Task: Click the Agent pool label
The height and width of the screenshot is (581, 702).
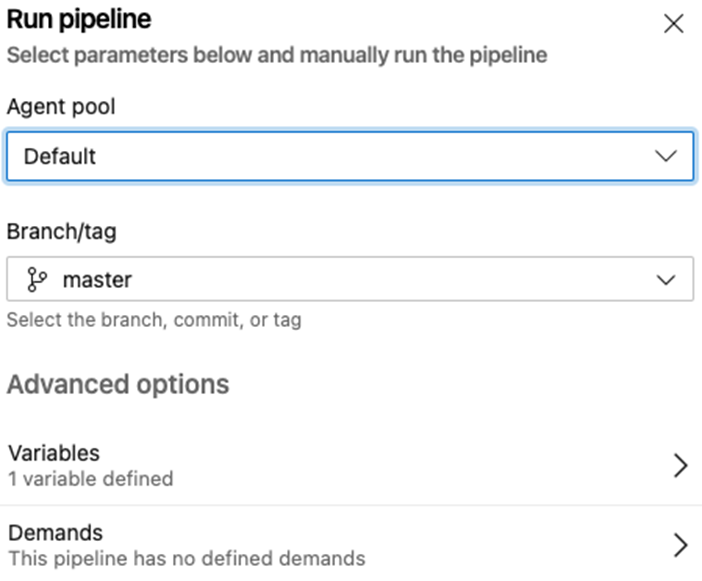Action: (61, 107)
